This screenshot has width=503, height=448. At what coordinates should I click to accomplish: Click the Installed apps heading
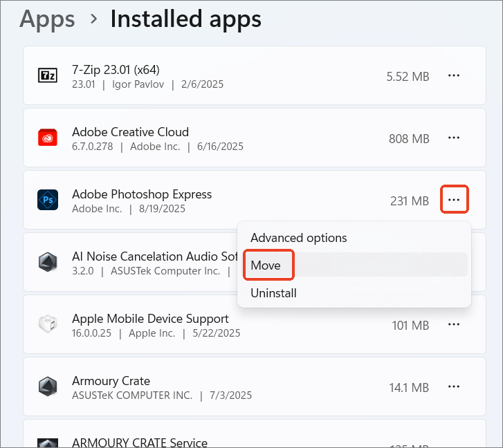click(x=185, y=19)
